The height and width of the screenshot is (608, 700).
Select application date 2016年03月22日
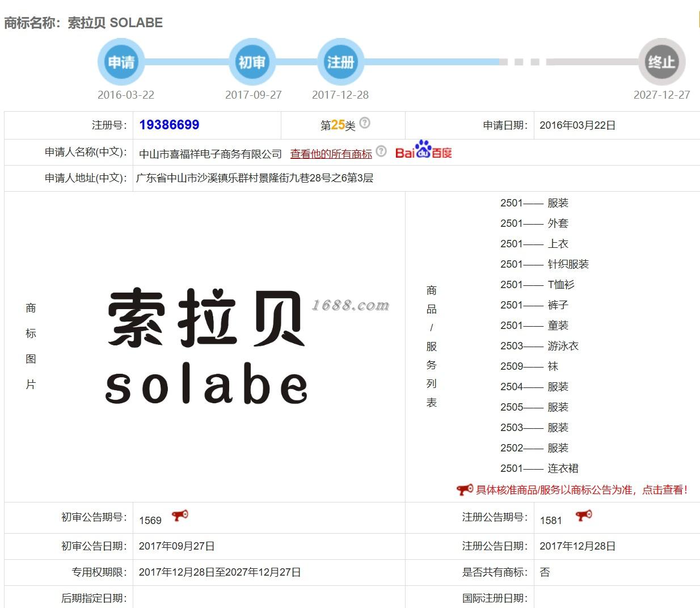(x=577, y=125)
